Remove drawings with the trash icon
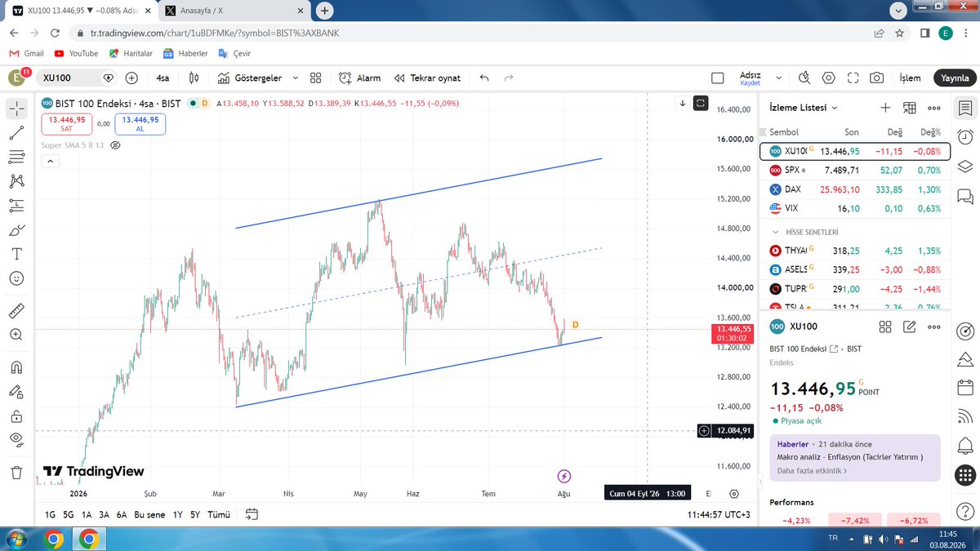The image size is (980, 551). (x=16, y=472)
